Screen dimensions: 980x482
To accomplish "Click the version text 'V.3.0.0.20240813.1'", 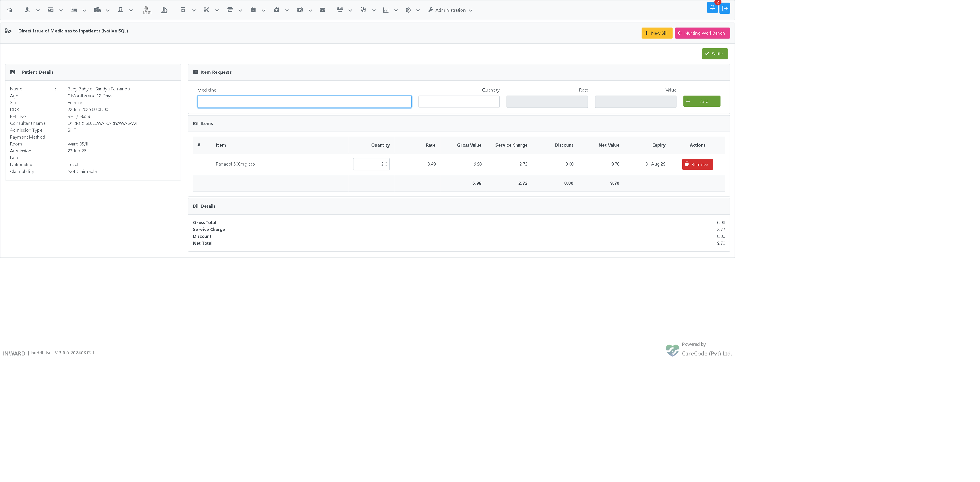I will (74, 353).
